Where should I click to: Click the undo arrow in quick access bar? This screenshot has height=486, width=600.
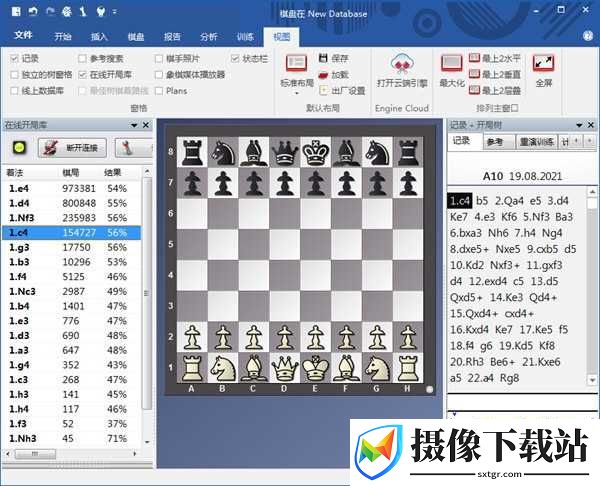[33, 11]
